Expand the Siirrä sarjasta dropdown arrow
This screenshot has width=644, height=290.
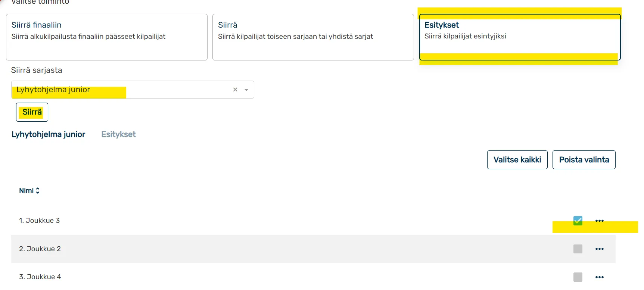246,90
